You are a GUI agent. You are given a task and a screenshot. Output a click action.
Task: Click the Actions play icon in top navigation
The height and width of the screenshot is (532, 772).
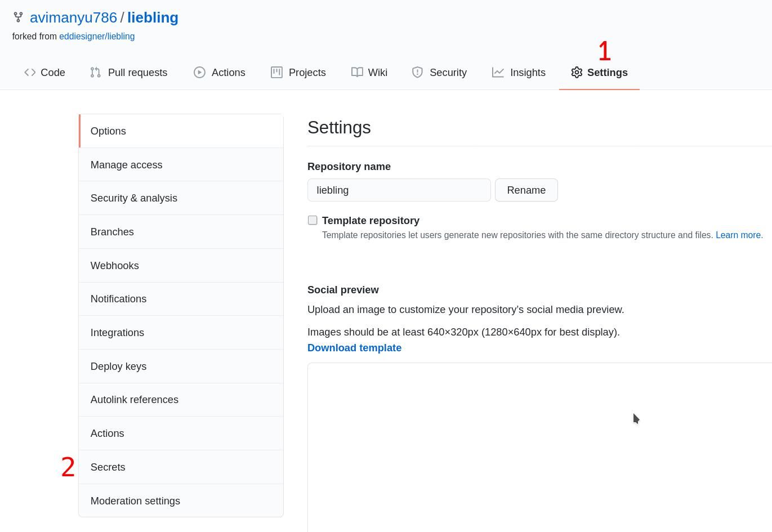199,73
